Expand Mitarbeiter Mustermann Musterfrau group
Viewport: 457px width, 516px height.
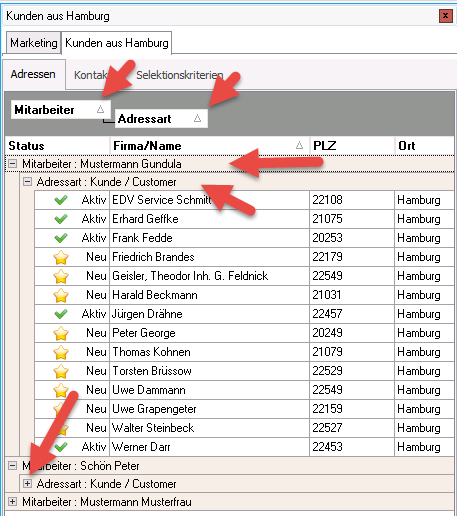(13, 502)
